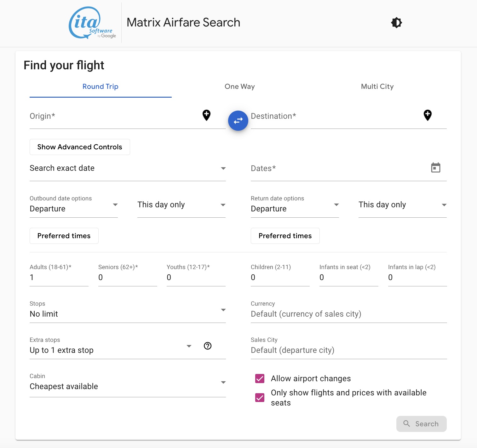Open Return date options Departure dropdown
Screen dimensions: 477x448
click(x=295, y=205)
